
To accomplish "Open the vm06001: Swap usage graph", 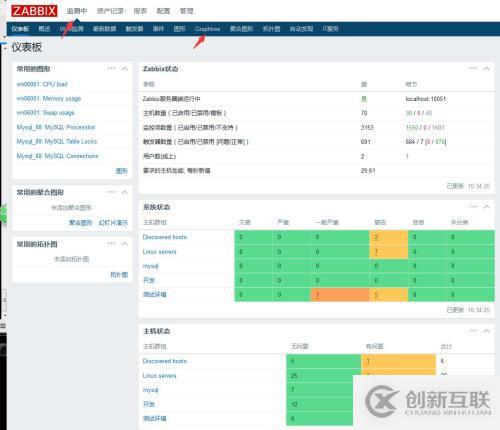I will pos(46,113).
